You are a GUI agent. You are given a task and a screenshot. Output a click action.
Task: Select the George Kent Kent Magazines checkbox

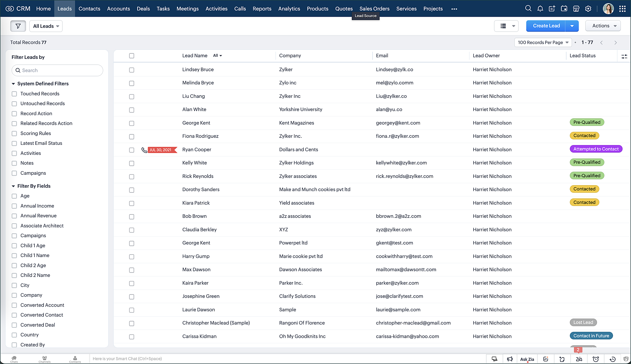132,123
